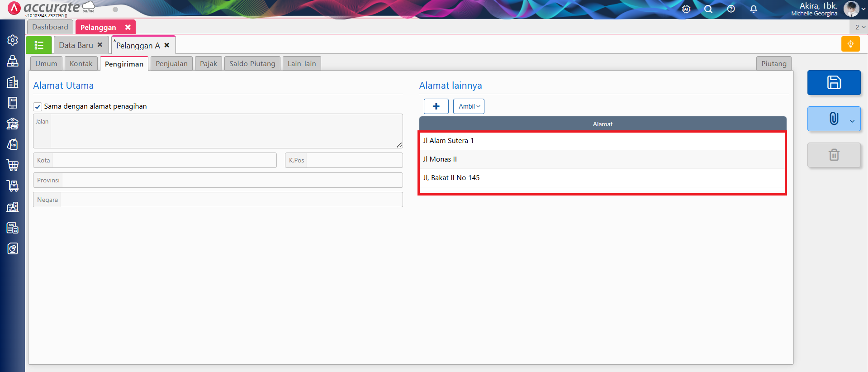Click the green list view button
This screenshot has width=868, height=372.
pos(39,45)
